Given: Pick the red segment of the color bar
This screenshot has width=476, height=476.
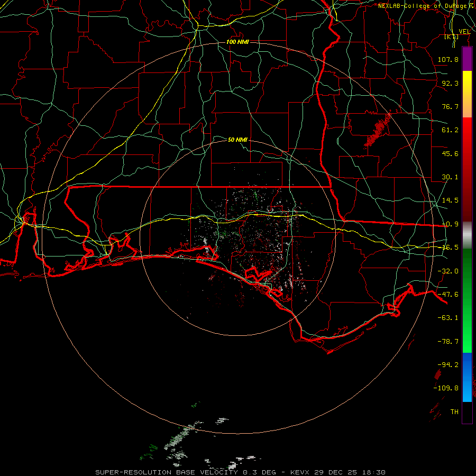Looking at the screenshot, I should click(467, 169).
